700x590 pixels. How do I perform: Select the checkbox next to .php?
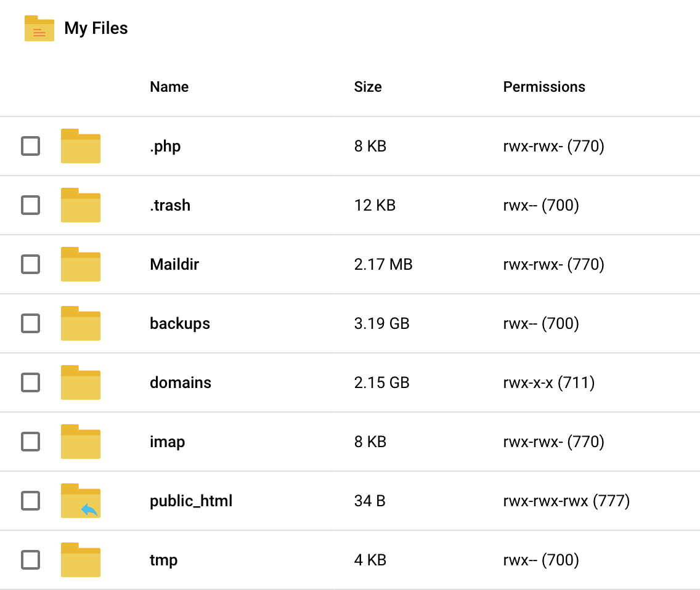(x=31, y=146)
